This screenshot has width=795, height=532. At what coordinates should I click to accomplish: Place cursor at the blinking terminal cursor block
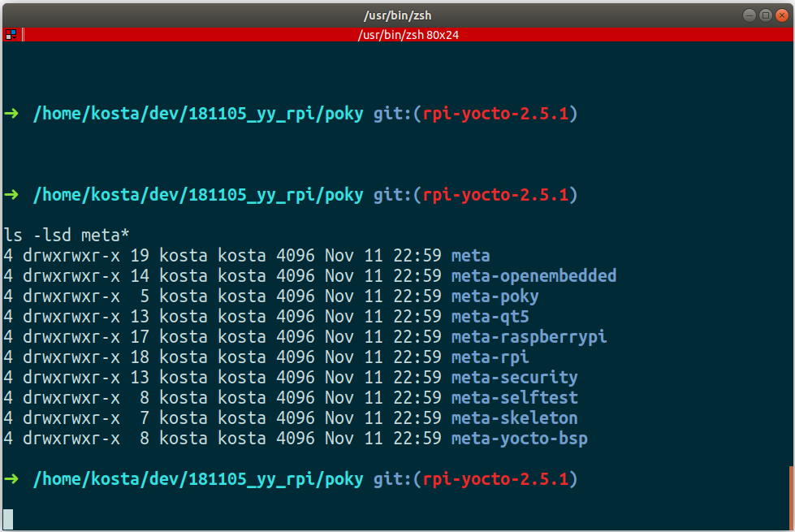[x=10, y=517]
